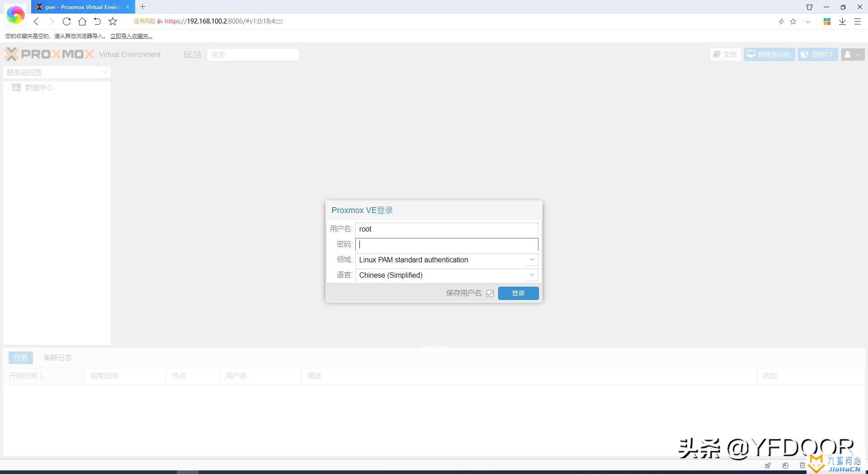Image resolution: width=868 pixels, height=474 pixels.
Task: Select Datacenter tree node
Action: pos(39,88)
